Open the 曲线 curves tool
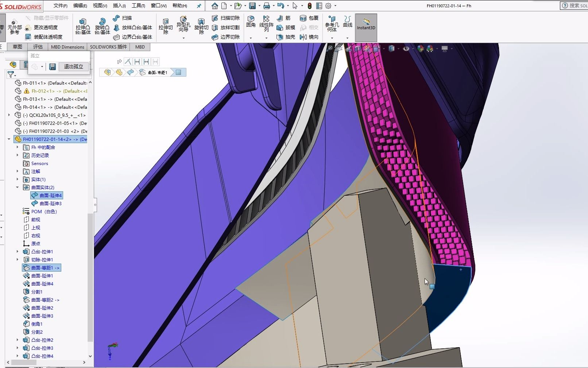Screen dimensions: 588x368 [348, 22]
